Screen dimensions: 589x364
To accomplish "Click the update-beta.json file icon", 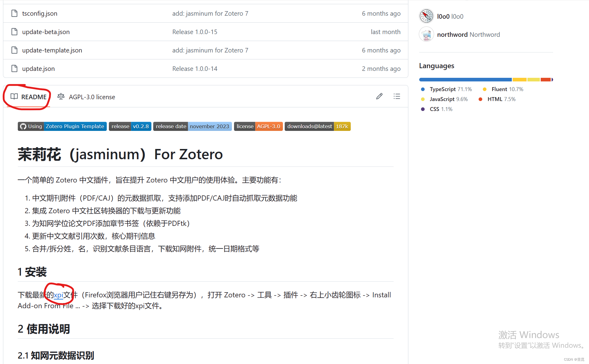I will (x=14, y=32).
